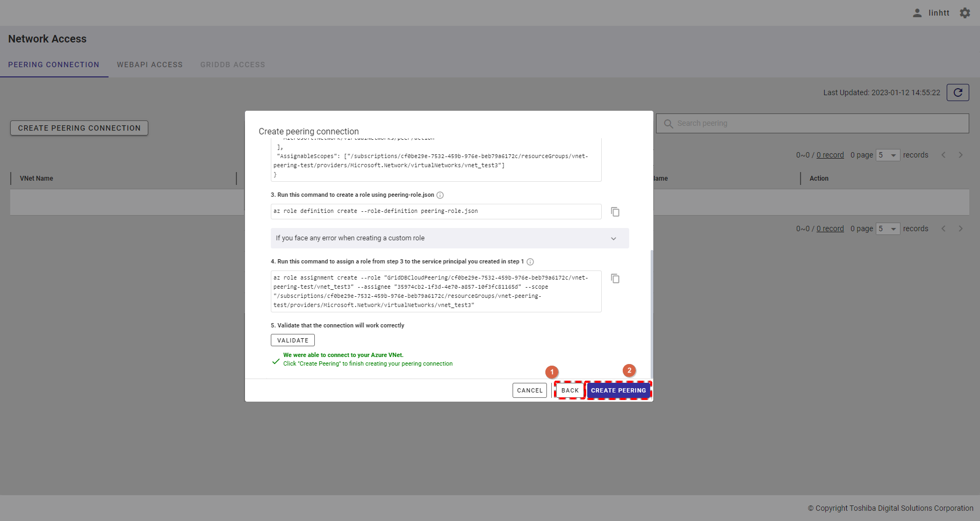Copy the role assignment create command
Screen dimensions: 980x521
click(615, 279)
